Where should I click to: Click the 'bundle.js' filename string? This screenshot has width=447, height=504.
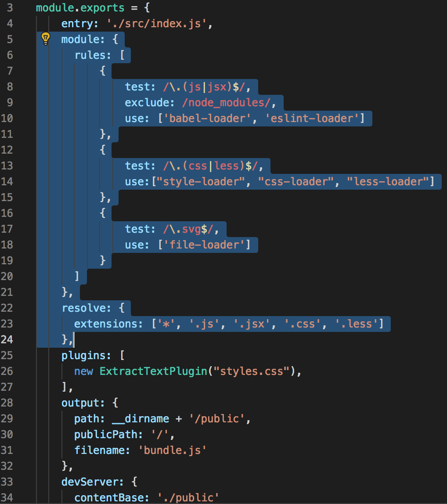(173, 450)
